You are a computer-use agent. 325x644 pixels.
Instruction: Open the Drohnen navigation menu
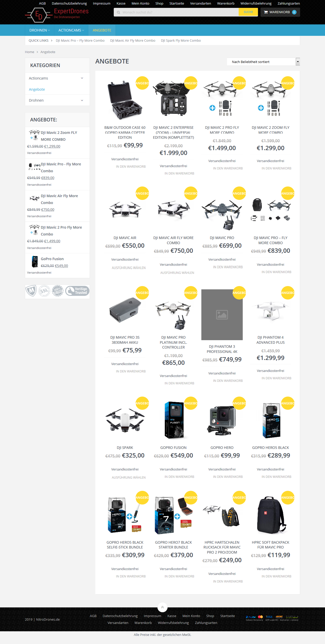point(40,30)
